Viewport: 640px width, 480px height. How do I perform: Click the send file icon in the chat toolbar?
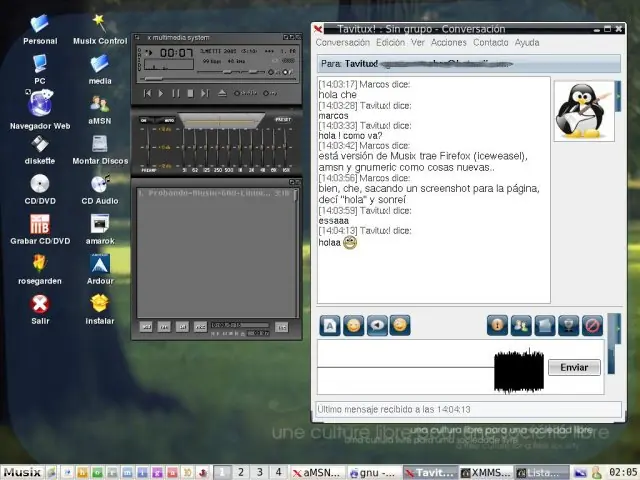[545, 325]
